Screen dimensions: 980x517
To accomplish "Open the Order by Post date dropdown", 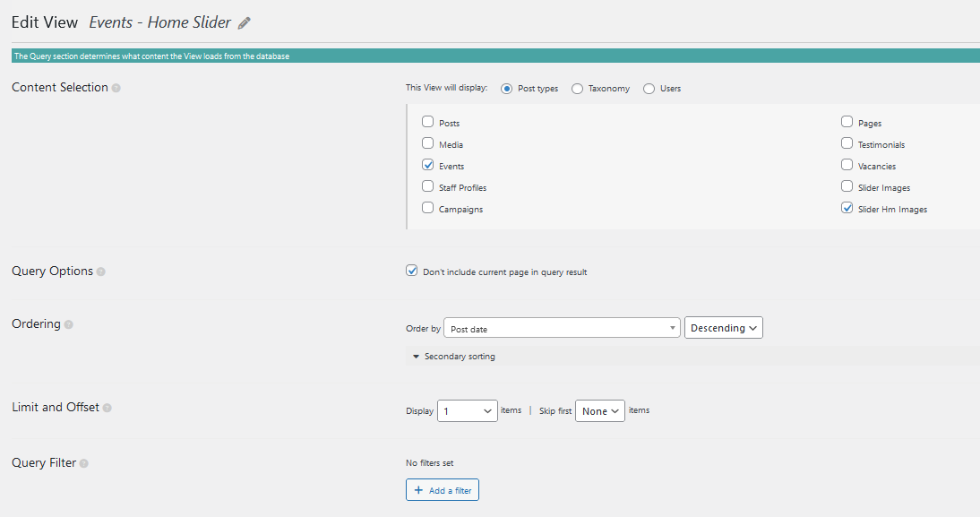I will [x=562, y=328].
